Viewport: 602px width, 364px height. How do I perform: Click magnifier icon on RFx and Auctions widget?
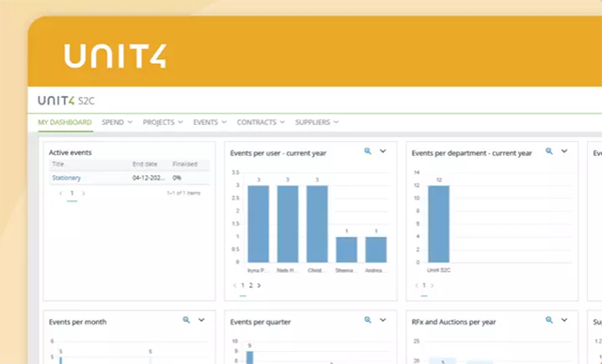[x=549, y=320]
